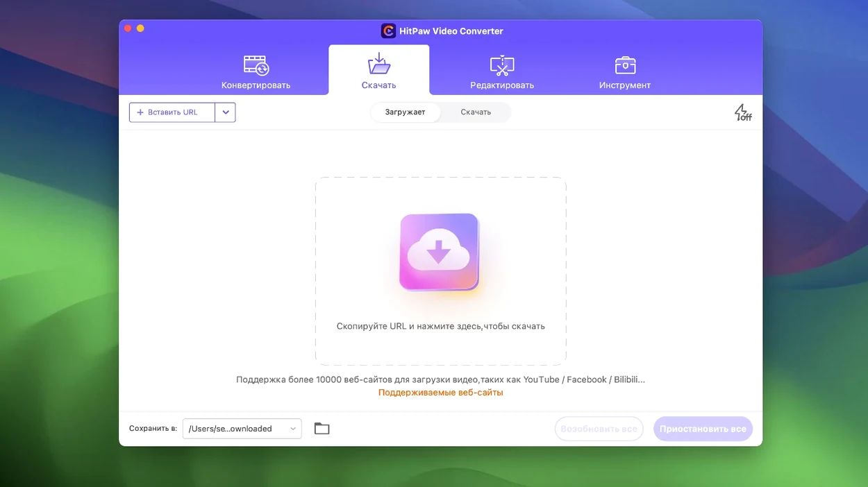
Task: Switch to the Редактировать tab
Action: click(502, 71)
